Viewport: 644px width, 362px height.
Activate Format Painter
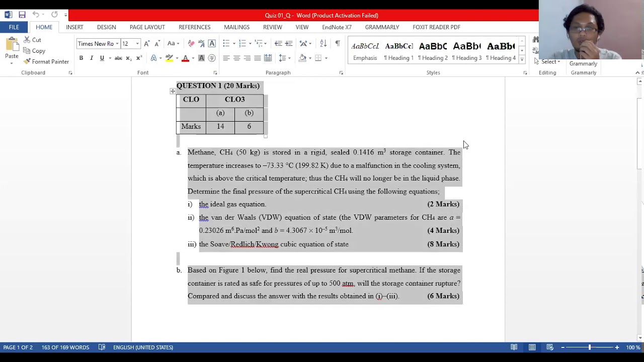click(x=46, y=61)
